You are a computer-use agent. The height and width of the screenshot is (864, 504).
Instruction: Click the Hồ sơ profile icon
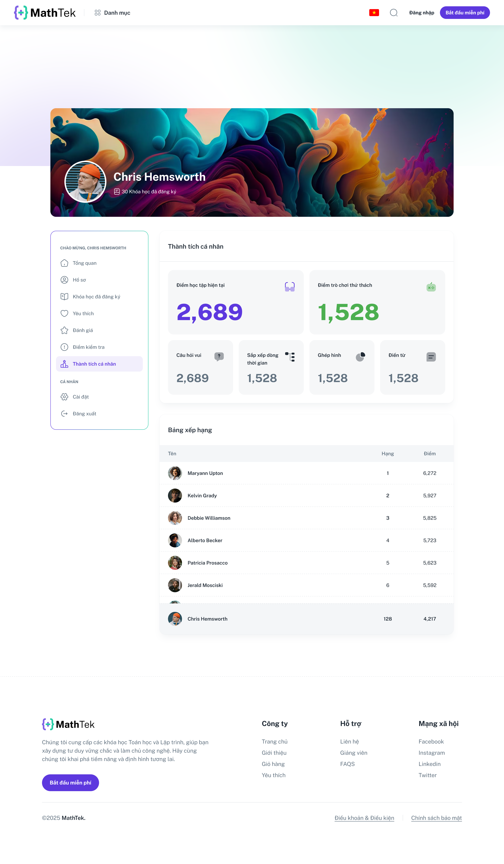click(x=64, y=280)
